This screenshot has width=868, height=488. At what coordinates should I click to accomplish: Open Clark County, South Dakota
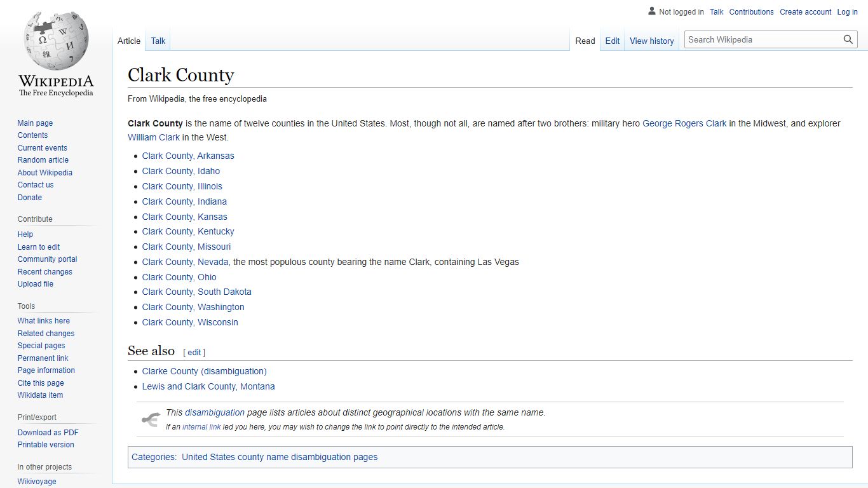[x=197, y=292]
